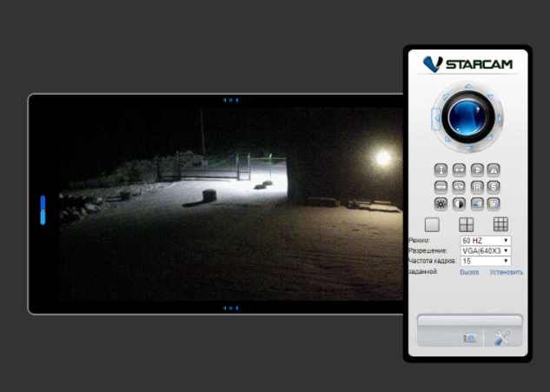
Task: Click the multicolor palette icon
Action: tap(494, 204)
